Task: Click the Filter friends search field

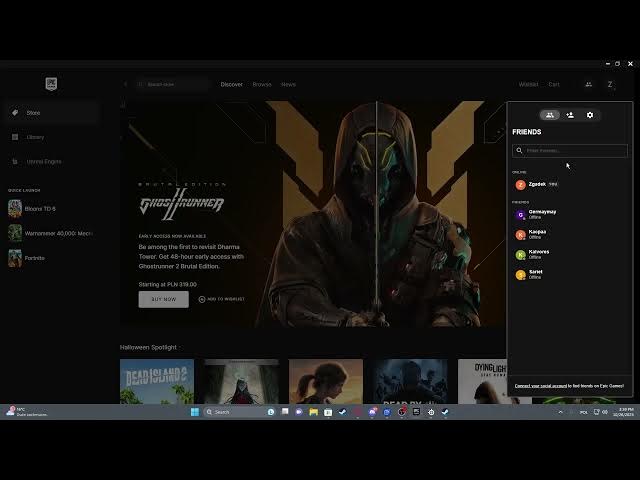Action: click(x=570, y=151)
